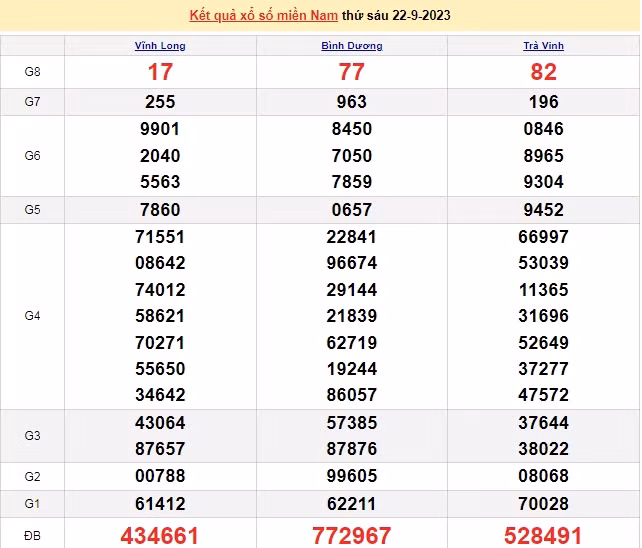642x548 pixels.
Task: Click the G4 number 96674
Action: tap(352, 263)
